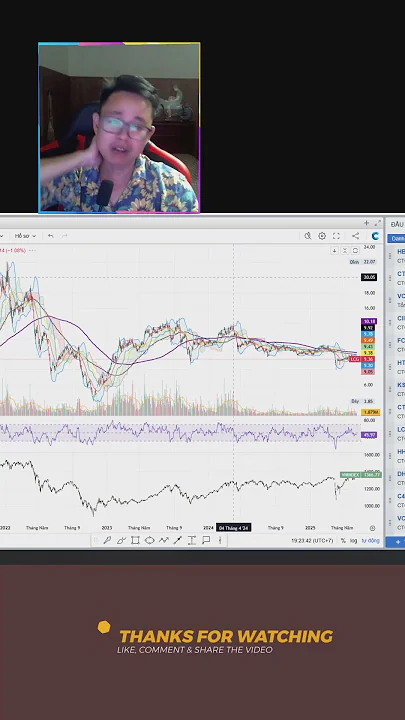Image resolution: width=405 pixels, height=720 pixels.
Task: Click the orange 9.49 value label
Action: (x=369, y=340)
